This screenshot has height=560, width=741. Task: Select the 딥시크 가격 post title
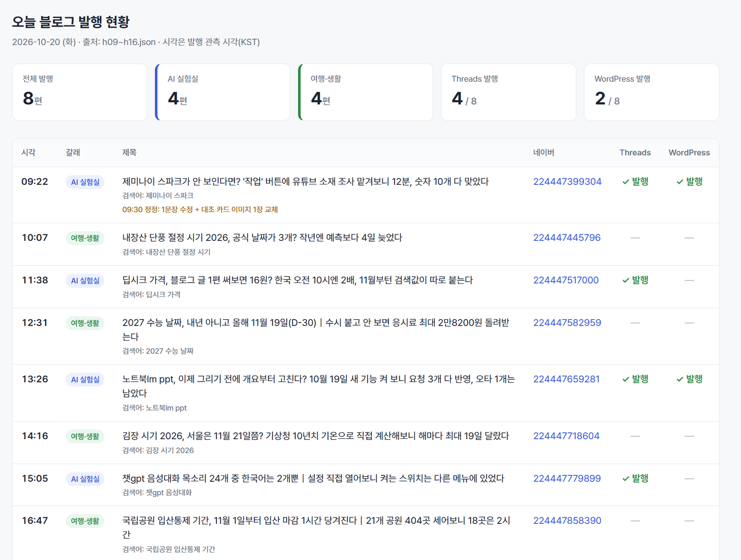pyautogui.click(x=297, y=280)
